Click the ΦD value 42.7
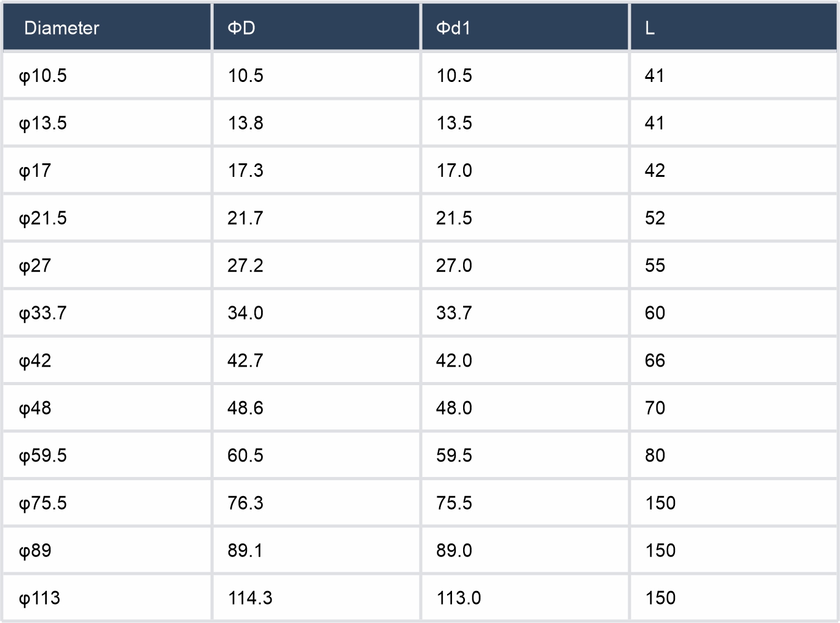The width and height of the screenshot is (840, 623). (245, 360)
